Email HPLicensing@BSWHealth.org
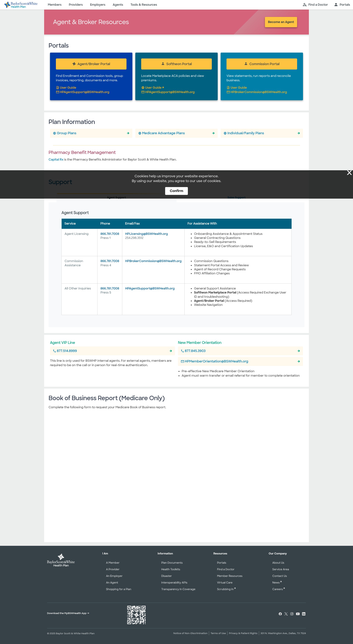Image resolution: width=353 pixels, height=644 pixels. coord(146,234)
